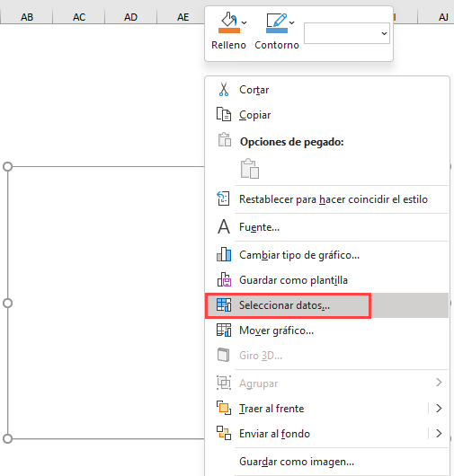454x476 pixels.
Task: Click the Relleno label in mini toolbar
Action: (x=228, y=45)
